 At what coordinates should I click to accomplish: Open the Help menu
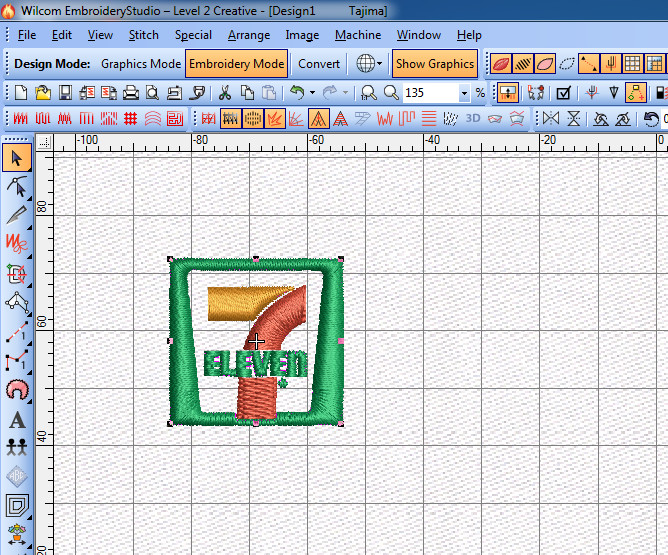469,35
